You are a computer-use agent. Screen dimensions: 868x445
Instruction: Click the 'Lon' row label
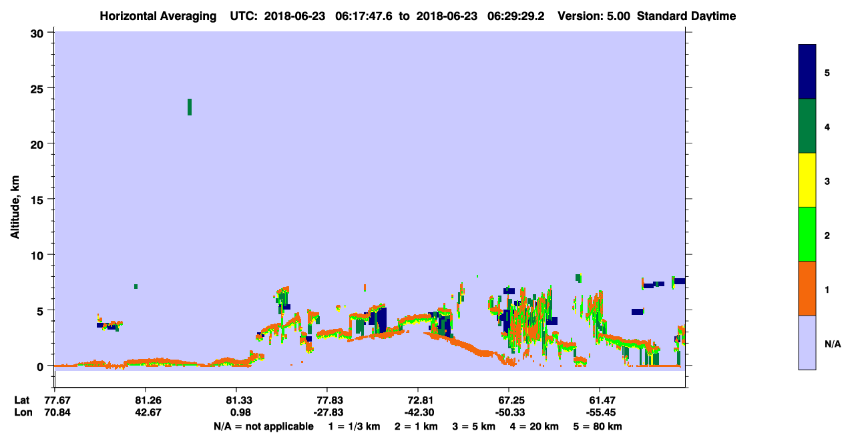tap(22, 412)
